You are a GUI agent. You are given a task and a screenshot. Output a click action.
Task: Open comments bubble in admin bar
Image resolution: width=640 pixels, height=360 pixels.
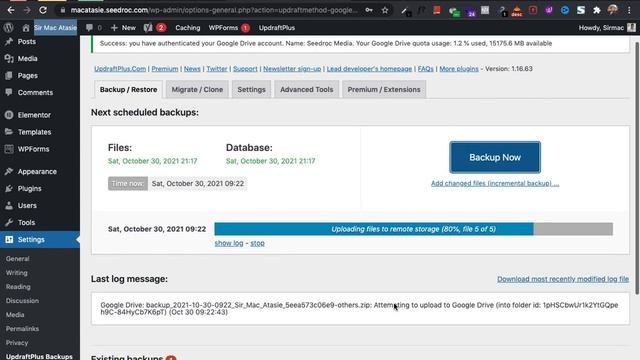click(93, 28)
